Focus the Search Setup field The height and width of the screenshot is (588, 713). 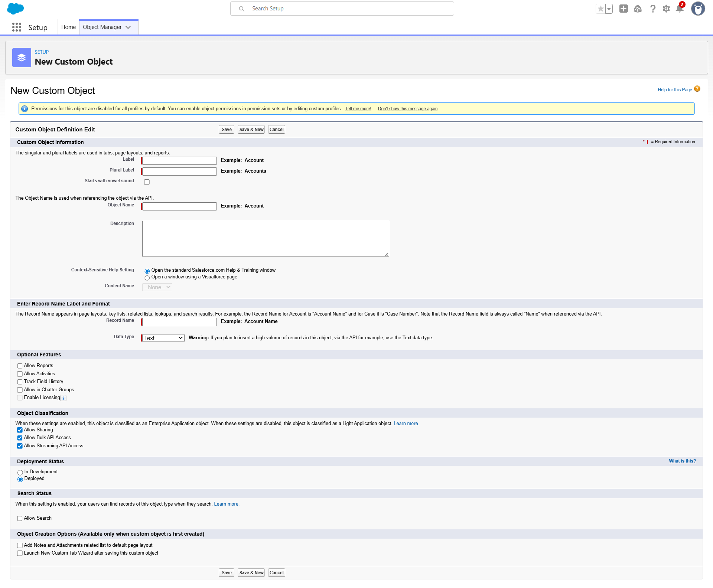[342, 9]
